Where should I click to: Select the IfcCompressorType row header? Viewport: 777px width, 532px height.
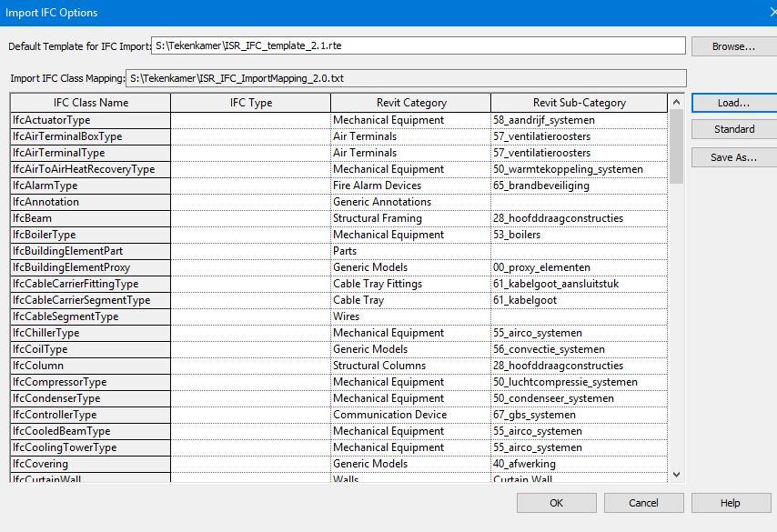[91, 381]
